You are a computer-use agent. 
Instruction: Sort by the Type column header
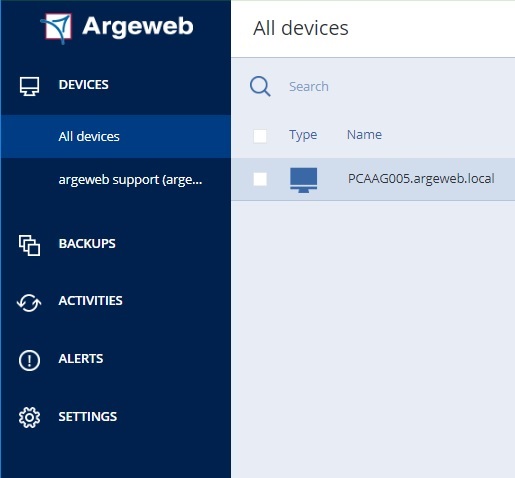pyautogui.click(x=303, y=135)
